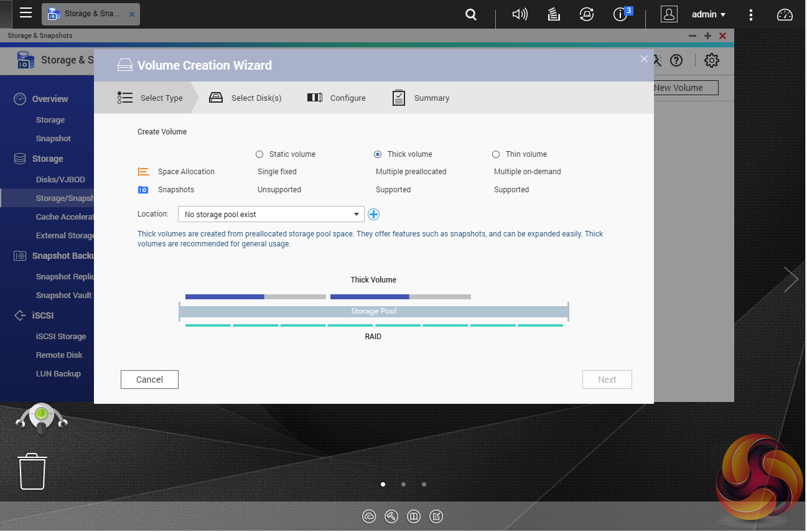Screen dimensions: 807x532
Task: Open the external devices sync icon
Action: [586, 14]
